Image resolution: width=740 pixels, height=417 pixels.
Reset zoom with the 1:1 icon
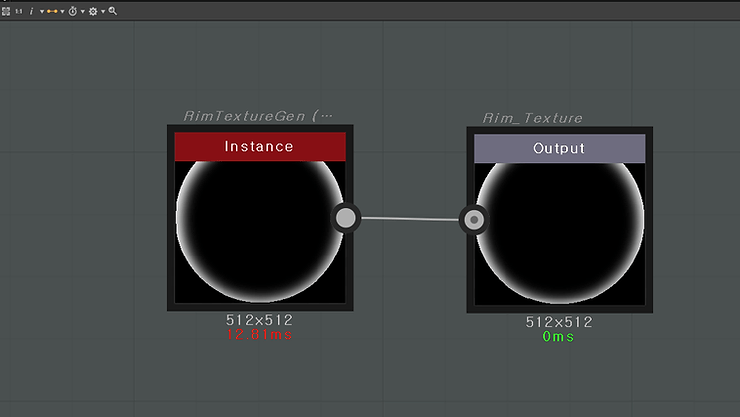point(19,10)
